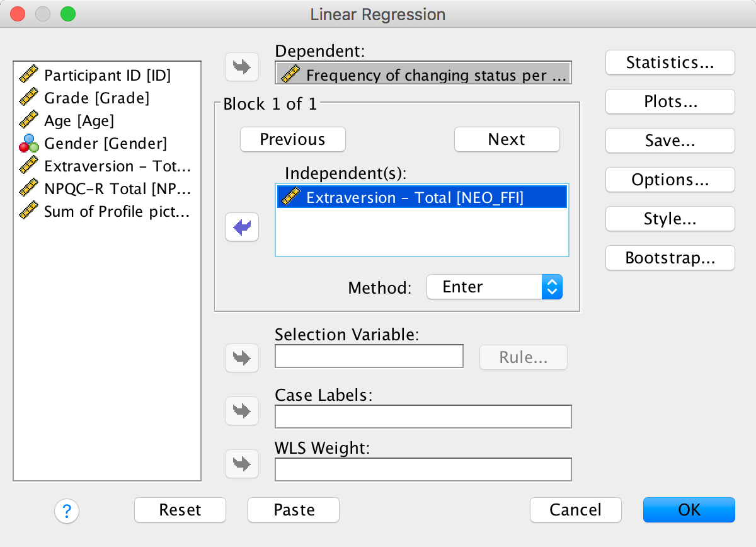Screen dimensions: 756x547
Task: Choose Age [Age] from the variable list
Action: (x=78, y=121)
